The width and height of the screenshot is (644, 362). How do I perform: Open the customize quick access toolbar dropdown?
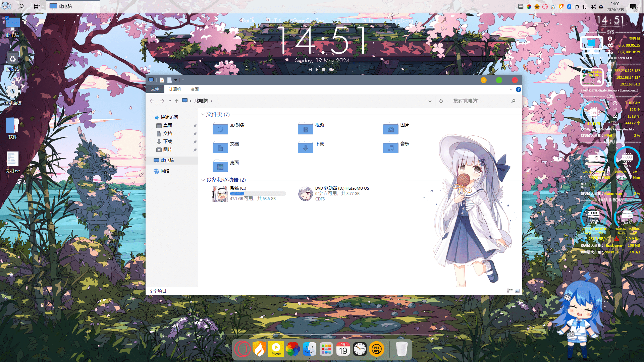click(x=175, y=80)
